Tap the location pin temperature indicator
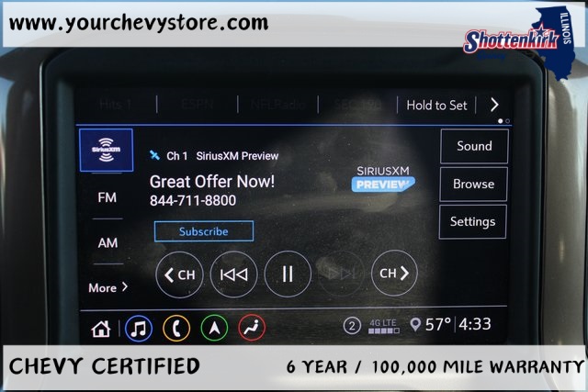Screen dimensions: 588x392 coord(431,325)
